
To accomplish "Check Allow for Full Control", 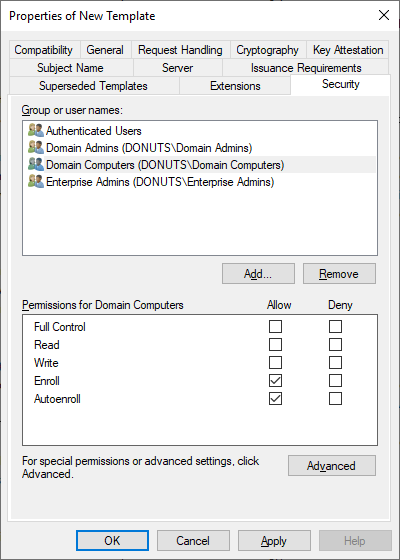I will tap(275, 327).
